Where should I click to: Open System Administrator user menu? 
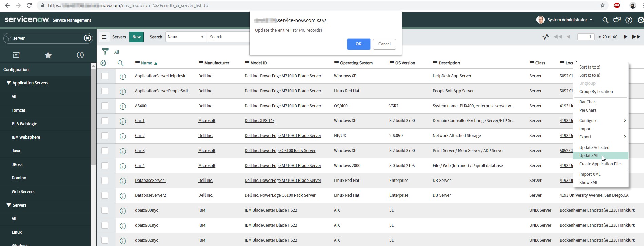click(565, 20)
